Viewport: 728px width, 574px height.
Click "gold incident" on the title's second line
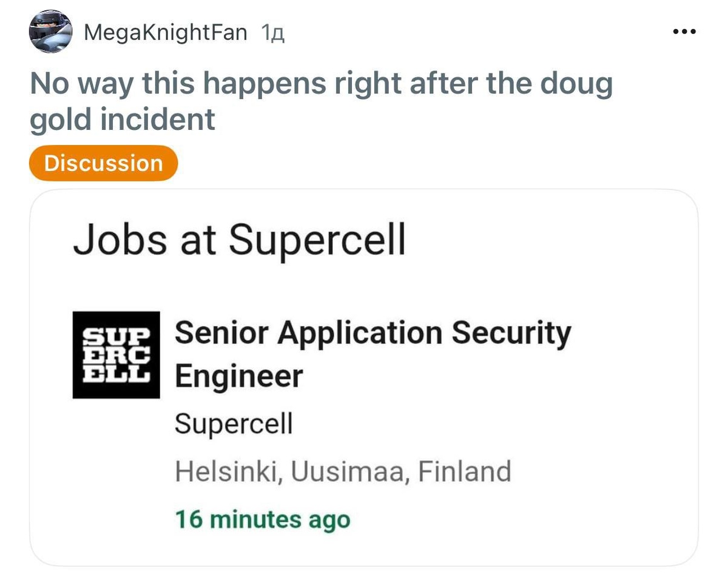[123, 119]
